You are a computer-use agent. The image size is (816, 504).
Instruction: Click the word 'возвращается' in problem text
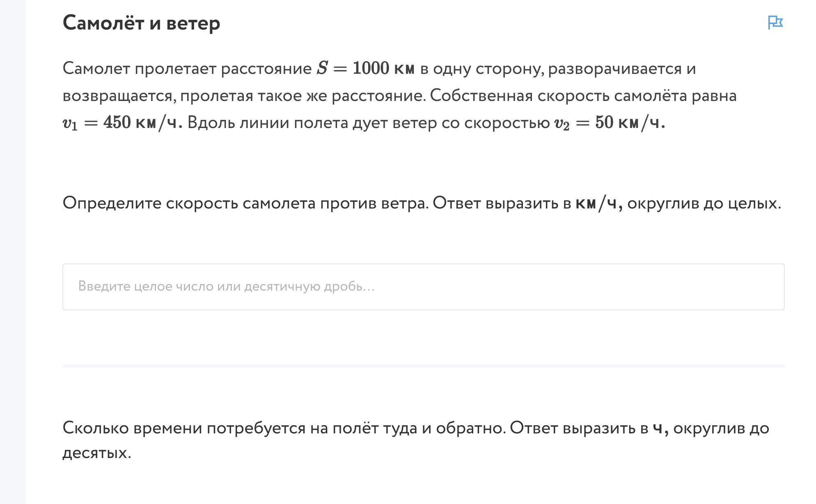(120, 96)
